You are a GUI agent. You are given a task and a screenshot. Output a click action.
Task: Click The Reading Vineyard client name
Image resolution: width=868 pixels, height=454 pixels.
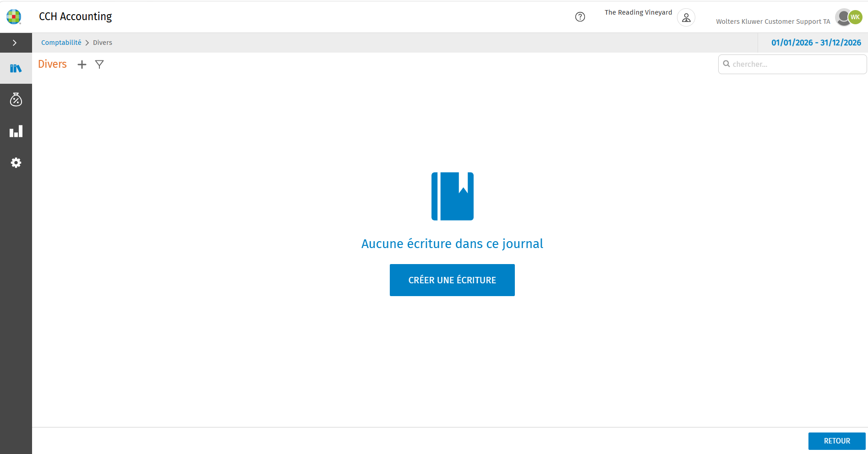click(638, 12)
